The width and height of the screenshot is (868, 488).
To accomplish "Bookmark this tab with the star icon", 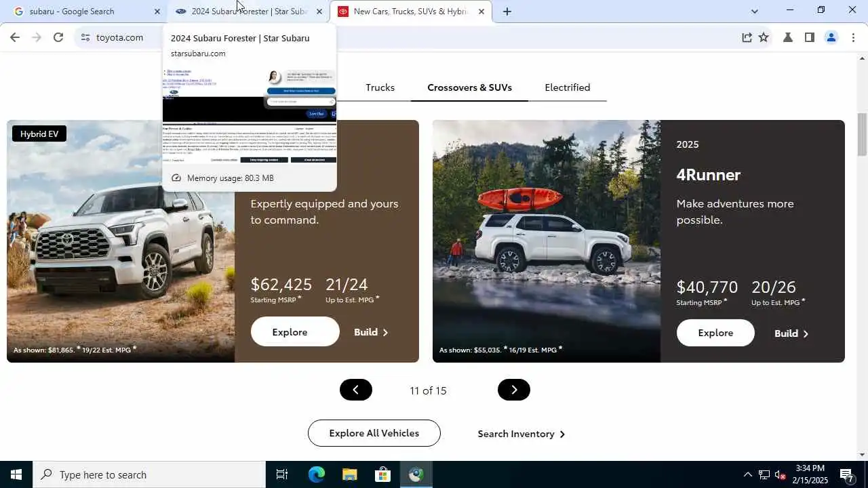I will [764, 37].
